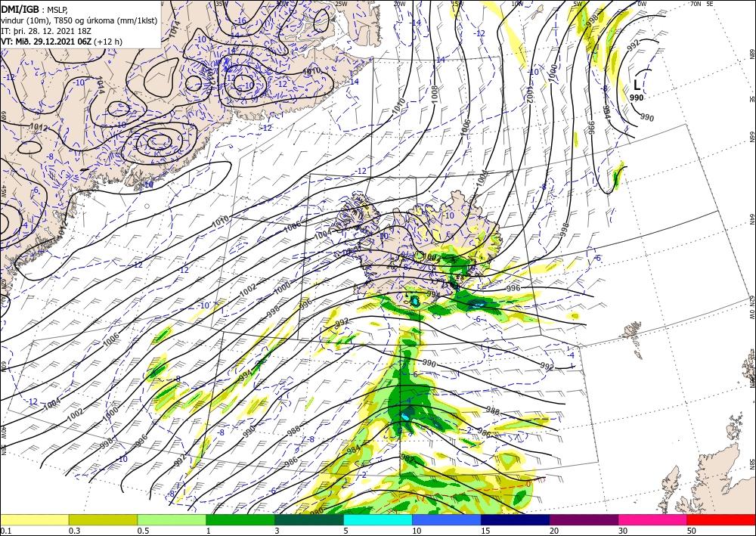Click the '30' legend value

pos(622,531)
